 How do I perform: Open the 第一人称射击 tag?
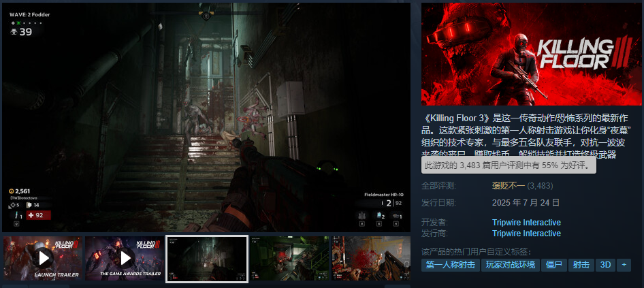450,265
